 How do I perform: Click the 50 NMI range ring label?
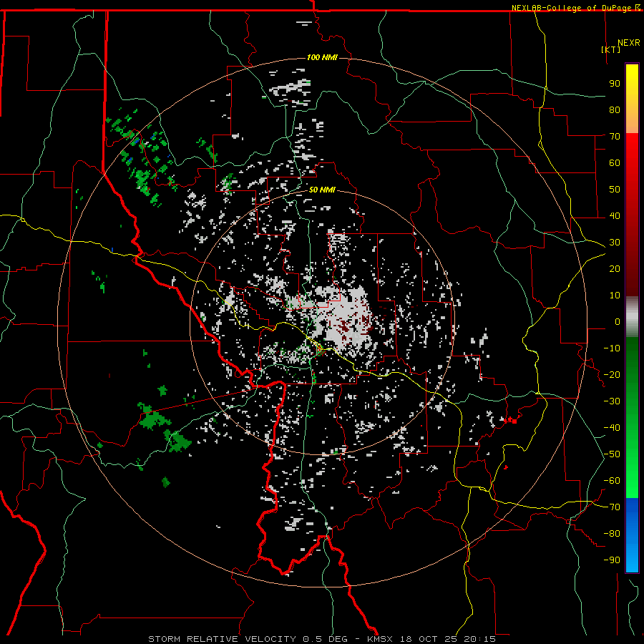322,190
